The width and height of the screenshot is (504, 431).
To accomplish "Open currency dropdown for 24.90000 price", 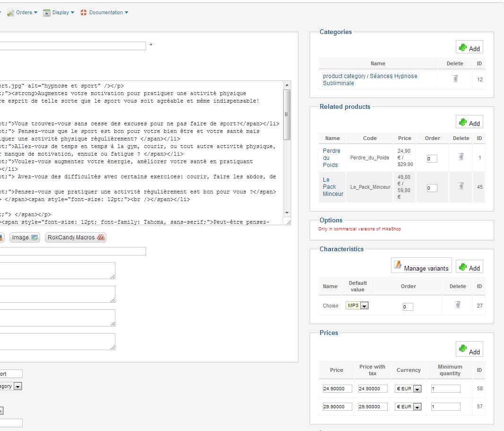I will click(x=417, y=389).
